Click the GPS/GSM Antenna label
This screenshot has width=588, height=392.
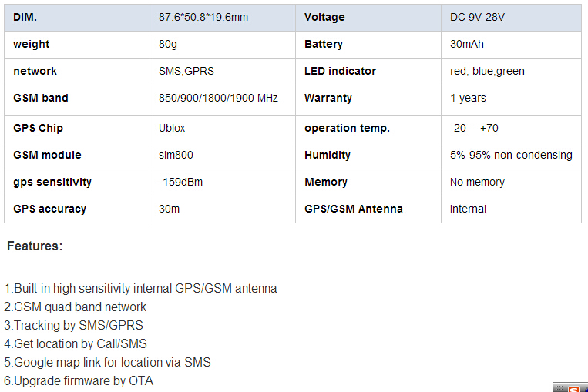[x=353, y=209]
